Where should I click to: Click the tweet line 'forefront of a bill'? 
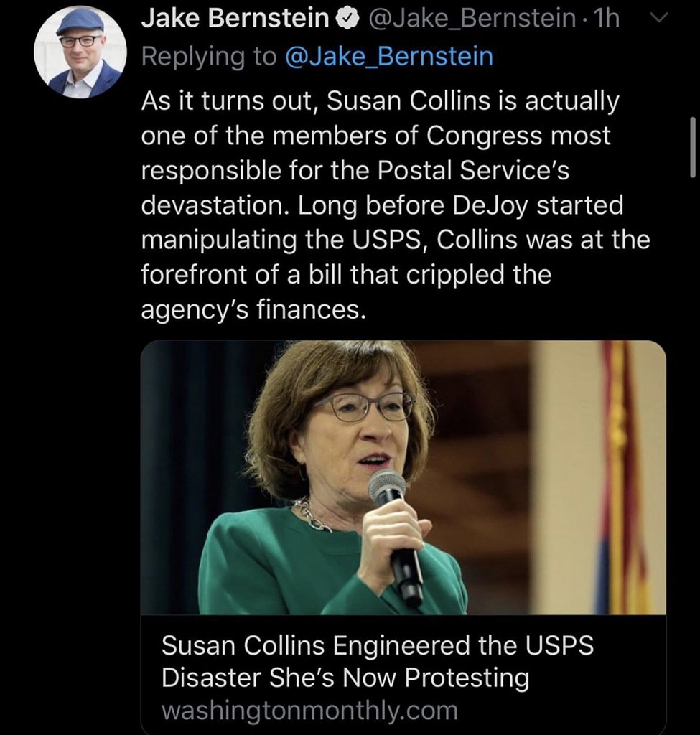point(346,274)
